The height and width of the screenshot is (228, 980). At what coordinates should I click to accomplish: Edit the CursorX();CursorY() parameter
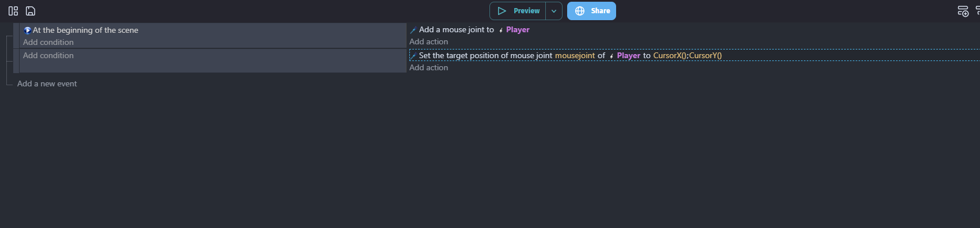(x=687, y=55)
